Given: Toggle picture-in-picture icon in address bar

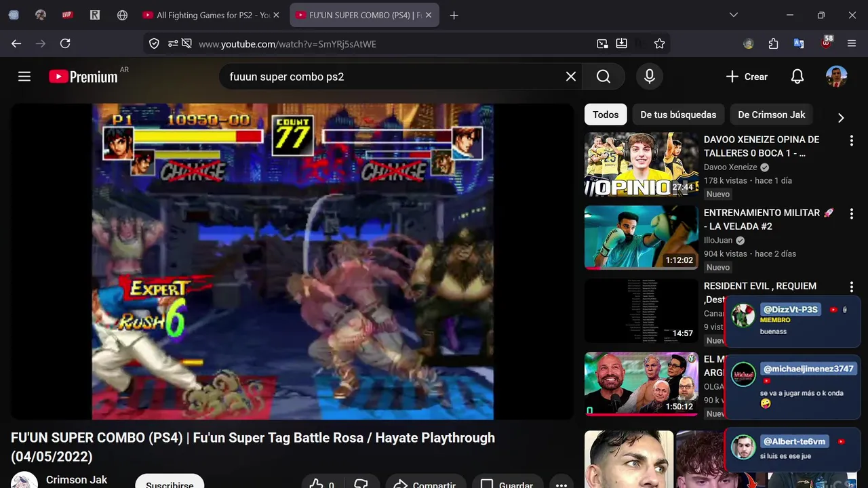Looking at the screenshot, I should (x=602, y=43).
